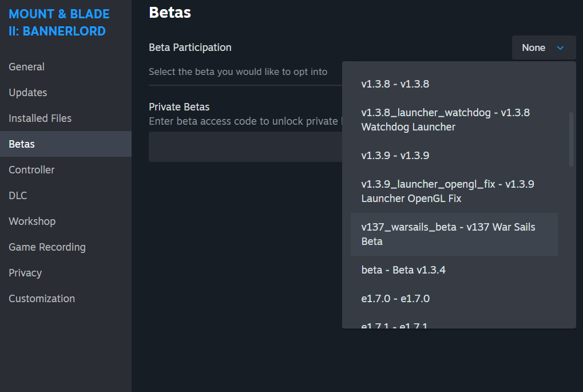Viewport: 583px width, 392px height.
Task: View the DLC section
Action: coord(18,196)
